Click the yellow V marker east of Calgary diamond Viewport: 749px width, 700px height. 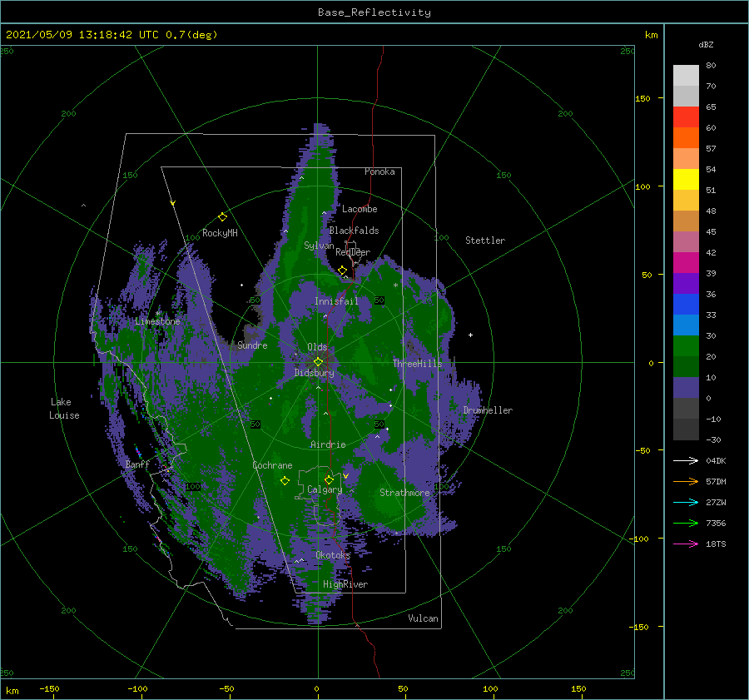coord(346,476)
